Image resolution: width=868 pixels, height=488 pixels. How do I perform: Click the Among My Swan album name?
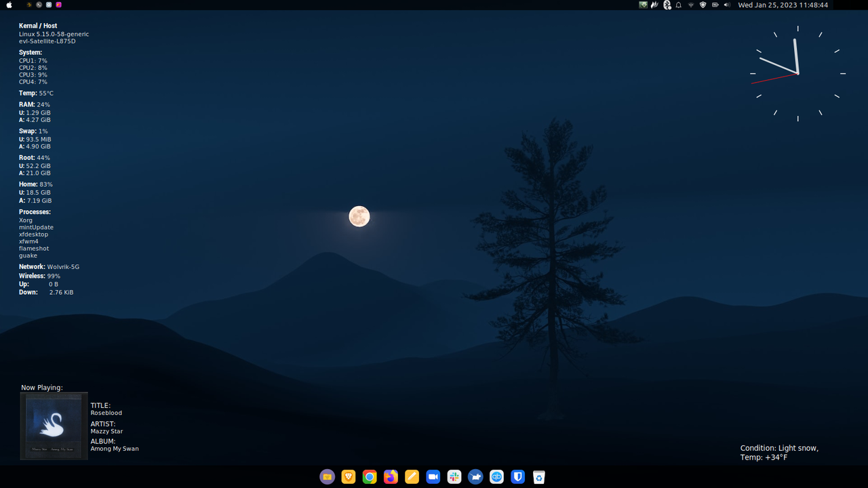(115, 449)
